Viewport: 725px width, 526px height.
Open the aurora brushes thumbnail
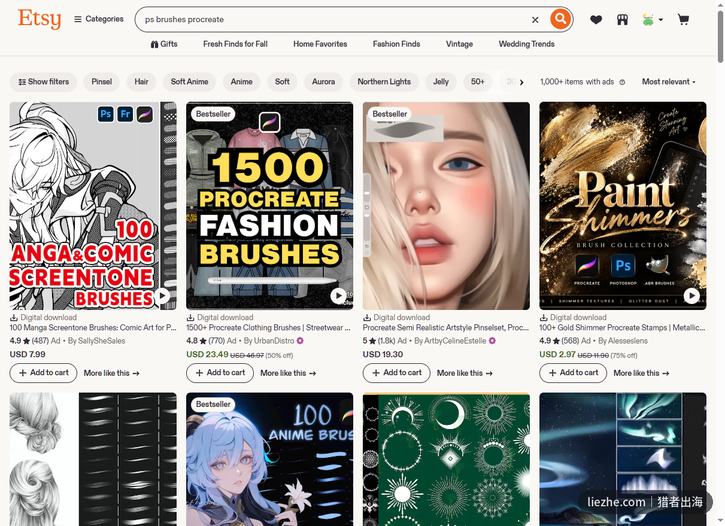[623, 459]
